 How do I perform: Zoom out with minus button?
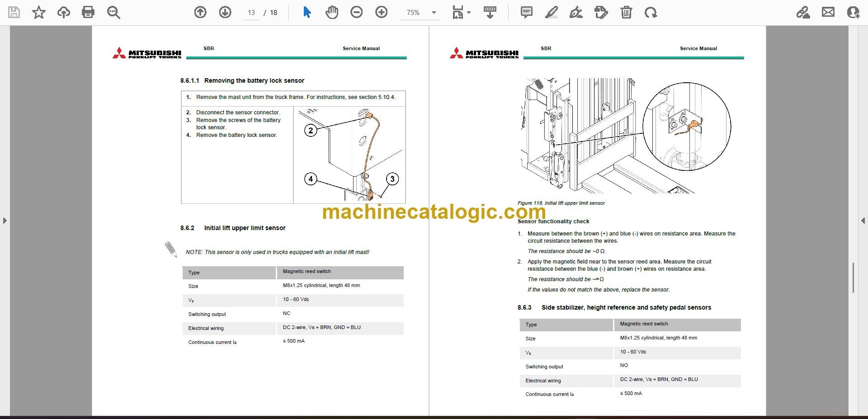pos(357,12)
